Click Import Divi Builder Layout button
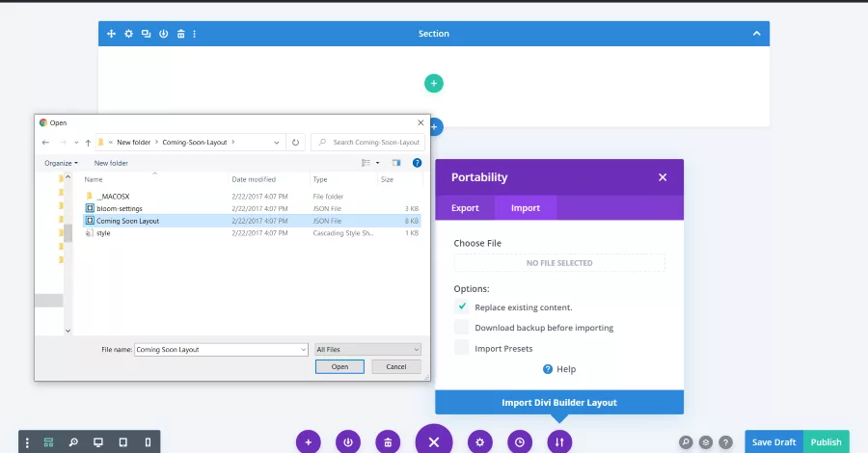Screen dimensions: 868x453 559,402
